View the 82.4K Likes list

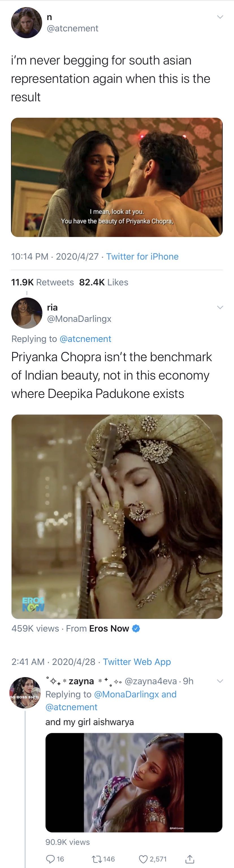pyautogui.click(x=104, y=282)
